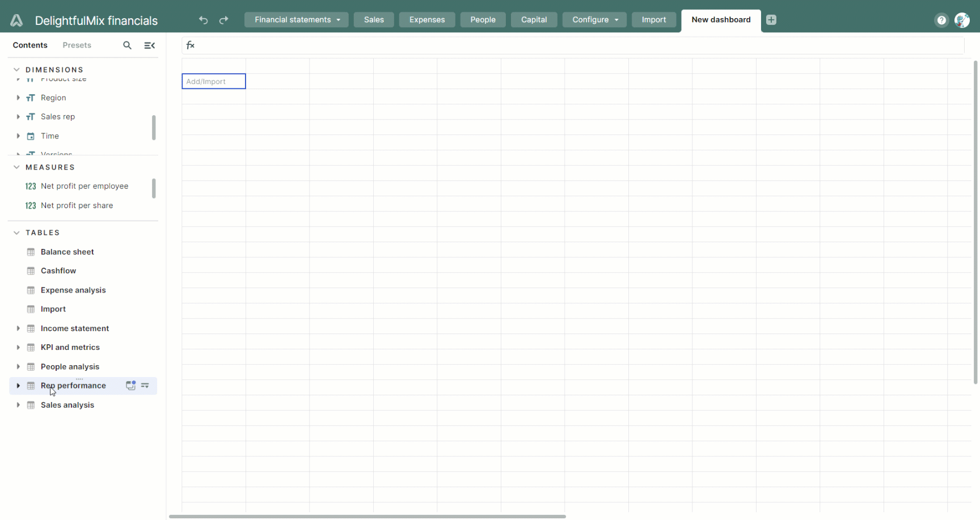
Task: Expand the Region dimension
Action: click(18, 98)
